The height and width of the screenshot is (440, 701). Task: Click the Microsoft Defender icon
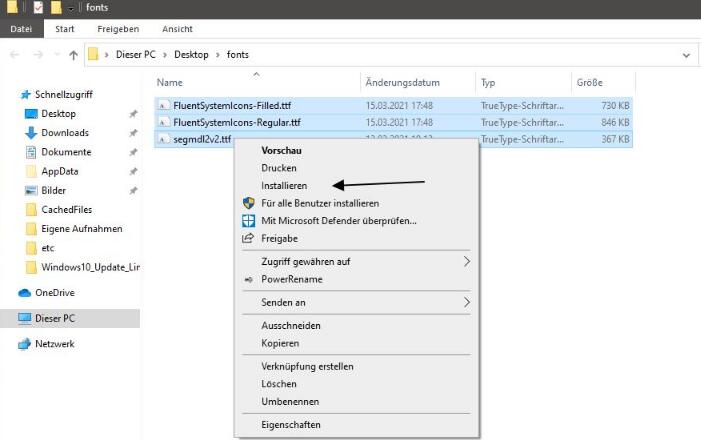(249, 221)
